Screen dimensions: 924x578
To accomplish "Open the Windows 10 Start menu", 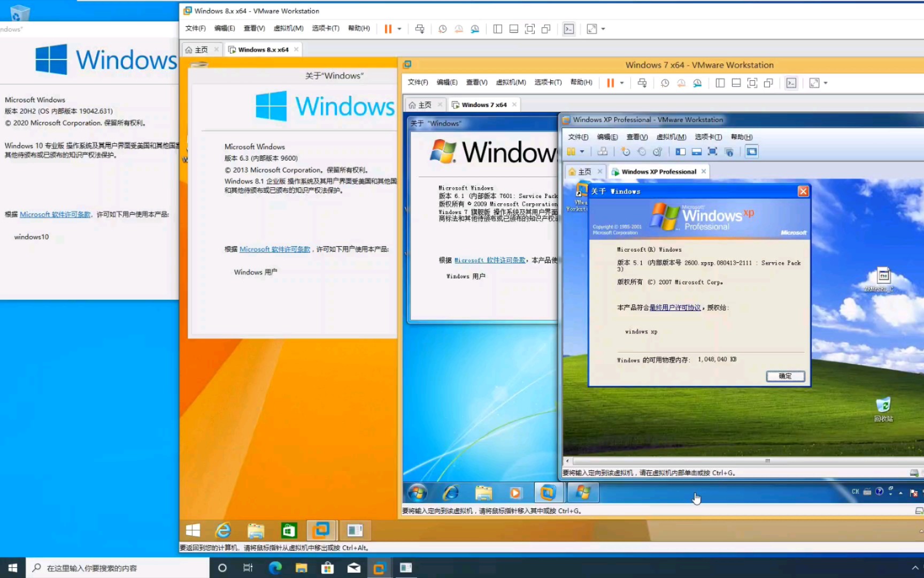I will click(x=13, y=568).
